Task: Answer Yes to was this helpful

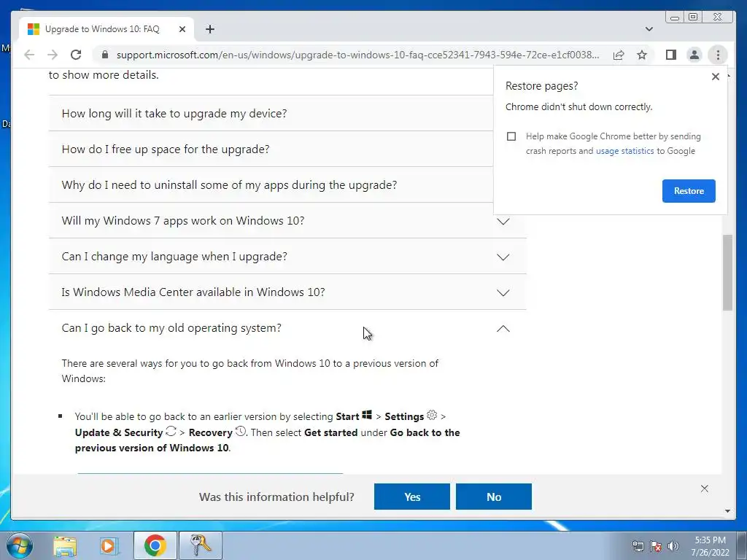Action: pyautogui.click(x=412, y=497)
